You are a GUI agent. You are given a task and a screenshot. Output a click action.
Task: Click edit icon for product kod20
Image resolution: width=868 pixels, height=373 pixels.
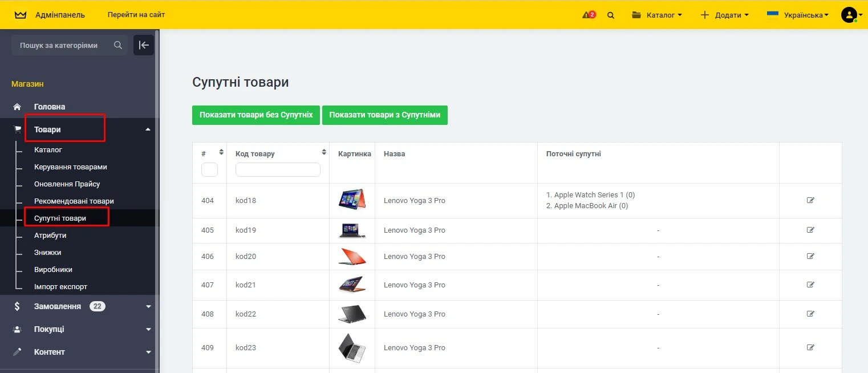pyautogui.click(x=810, y=257)
